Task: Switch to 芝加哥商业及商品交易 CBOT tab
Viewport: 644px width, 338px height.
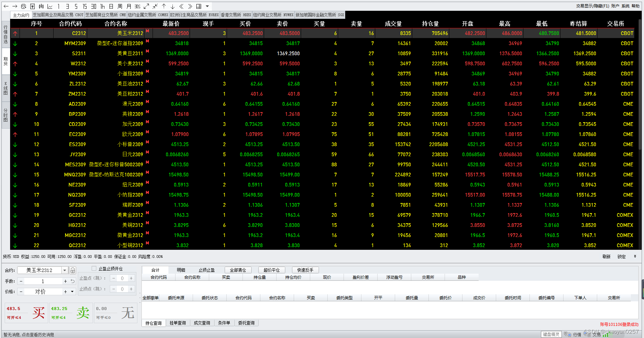Action: 58,15
